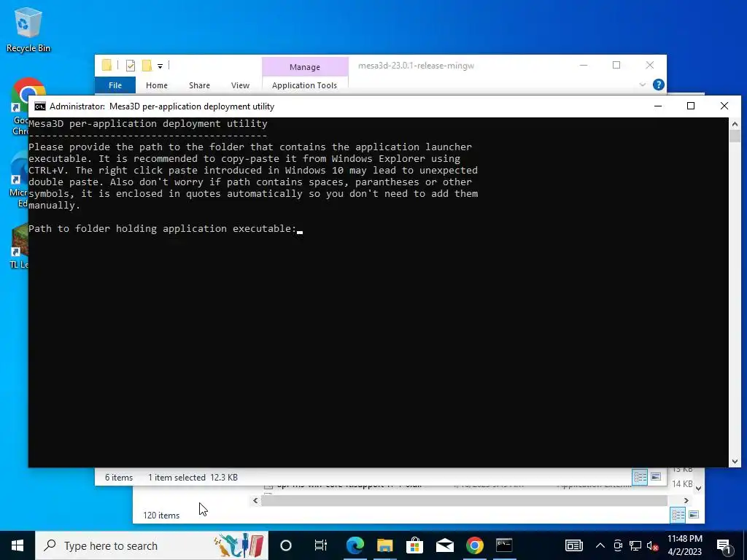Image resolution: width=747 pixels, height=560 pixels.
Task: Open Explorer Help question mark icon
Action: click(x=659, y=85)
